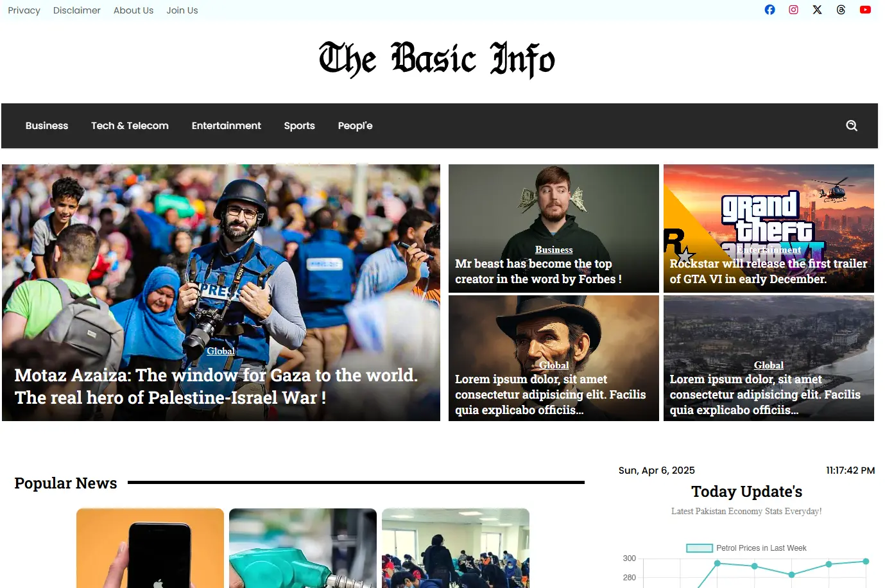Click Entertainment tag on GTA VI story
This screenshot has width=885, height=588.
pos(769,250)
